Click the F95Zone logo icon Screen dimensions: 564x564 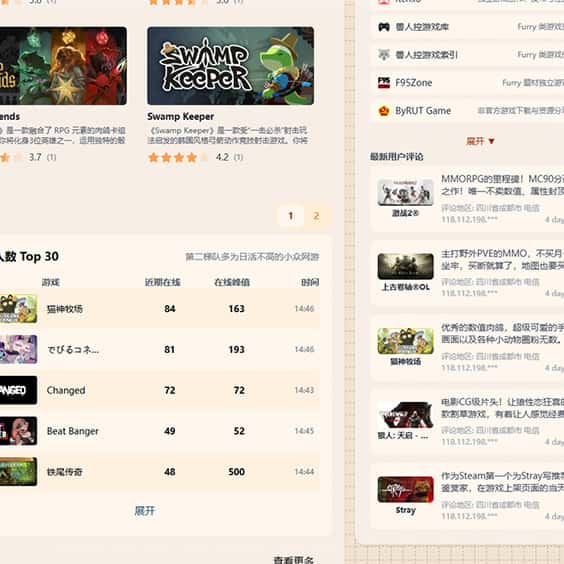[384, 83]
